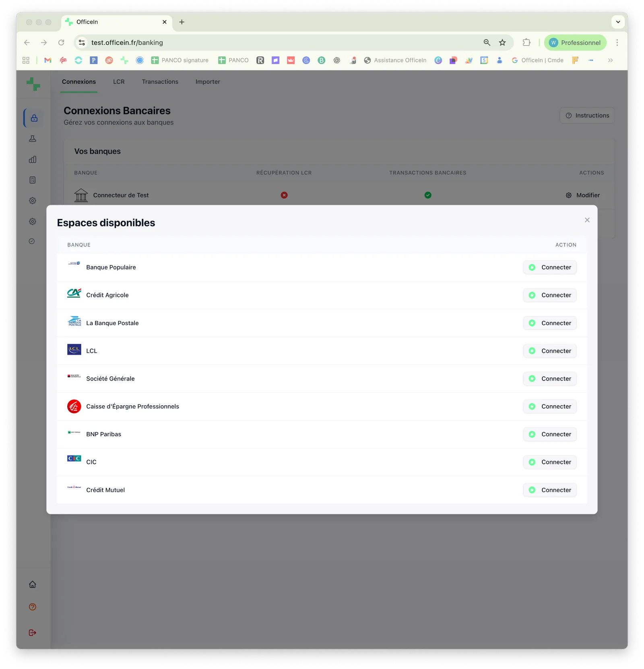Click the Caisse d'Épargne red logo

point(74,406)
